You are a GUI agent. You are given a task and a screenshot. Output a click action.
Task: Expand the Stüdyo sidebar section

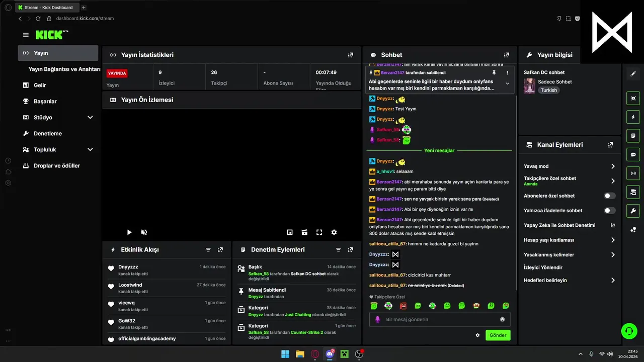(x=90, y=118)
